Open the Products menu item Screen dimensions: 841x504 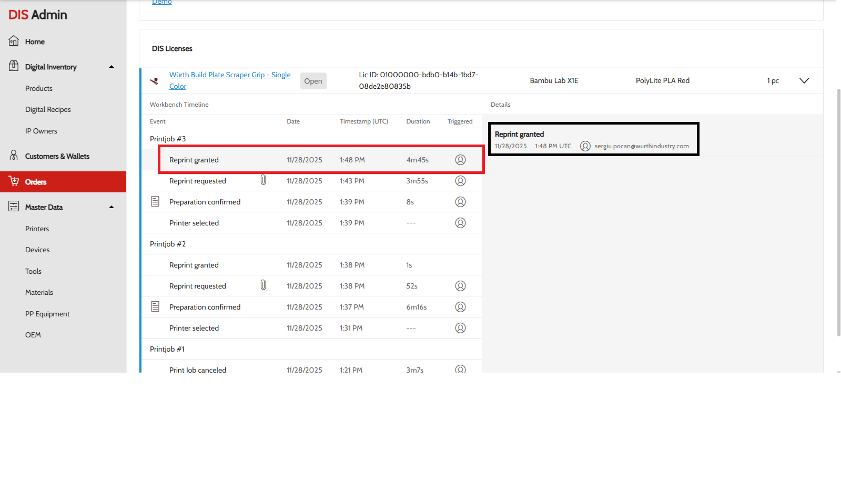pyautogui.click(x=39, y=88)
